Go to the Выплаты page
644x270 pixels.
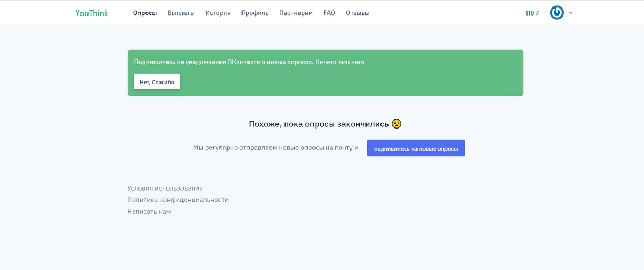click(x=181, y=13)
